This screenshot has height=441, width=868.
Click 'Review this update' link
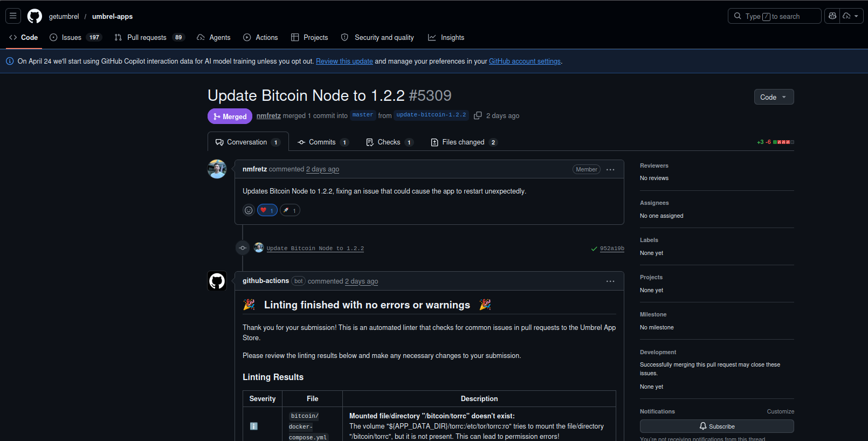point(345,61)
